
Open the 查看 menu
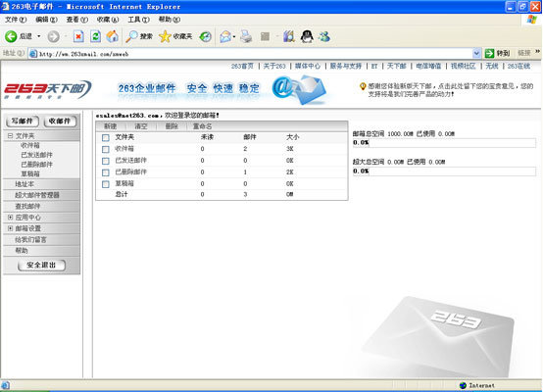[x=76, y=20]
